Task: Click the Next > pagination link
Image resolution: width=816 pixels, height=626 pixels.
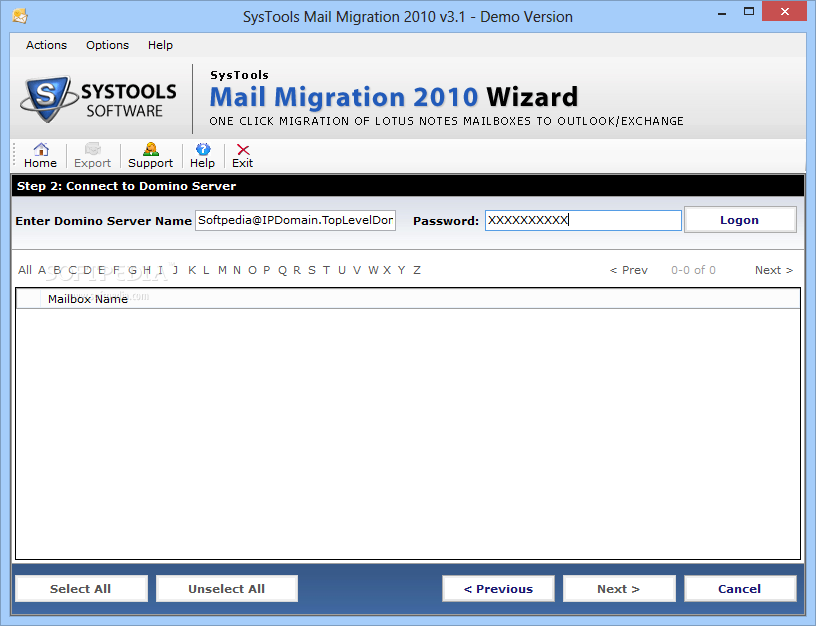Action: click(774, 270)
